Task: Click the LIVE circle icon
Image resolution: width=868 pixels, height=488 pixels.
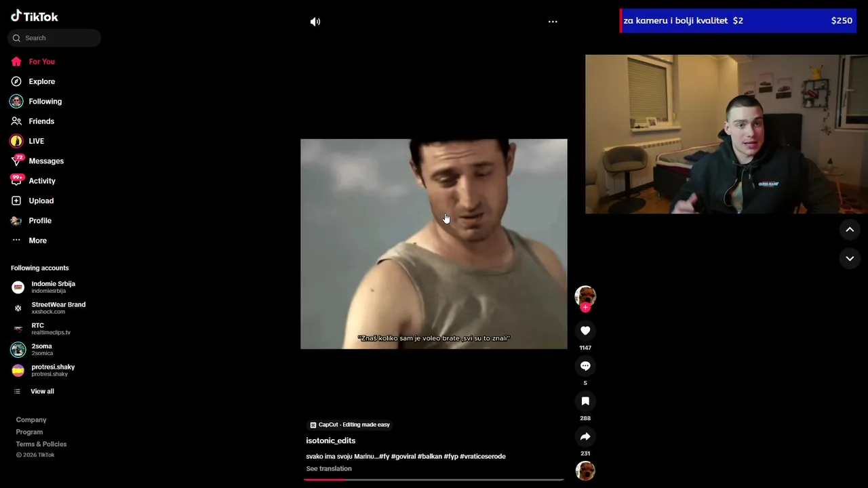Action: click(x=16, y=141)
